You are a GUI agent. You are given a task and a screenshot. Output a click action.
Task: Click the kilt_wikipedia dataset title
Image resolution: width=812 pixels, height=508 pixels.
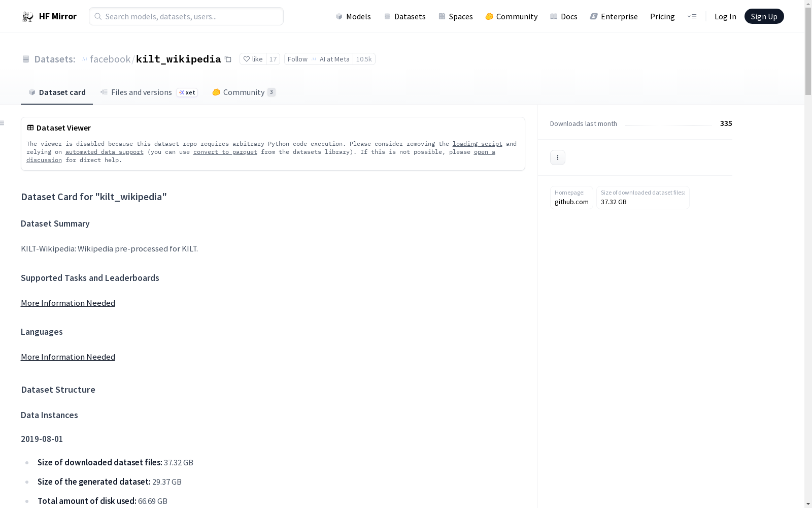click(179, 59)
